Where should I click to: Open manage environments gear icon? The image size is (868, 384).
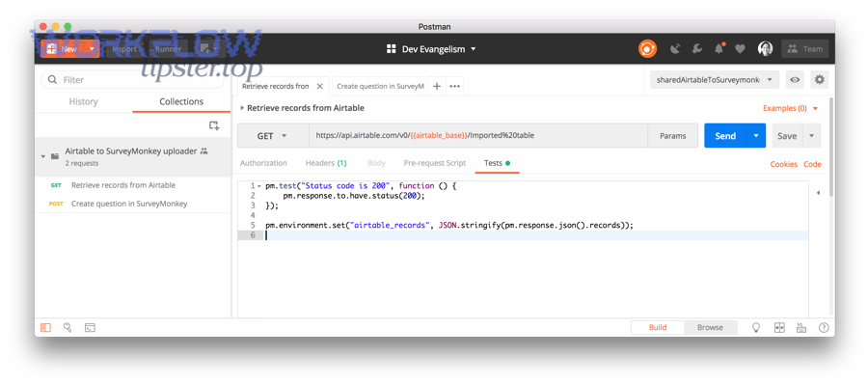[819, 80]
